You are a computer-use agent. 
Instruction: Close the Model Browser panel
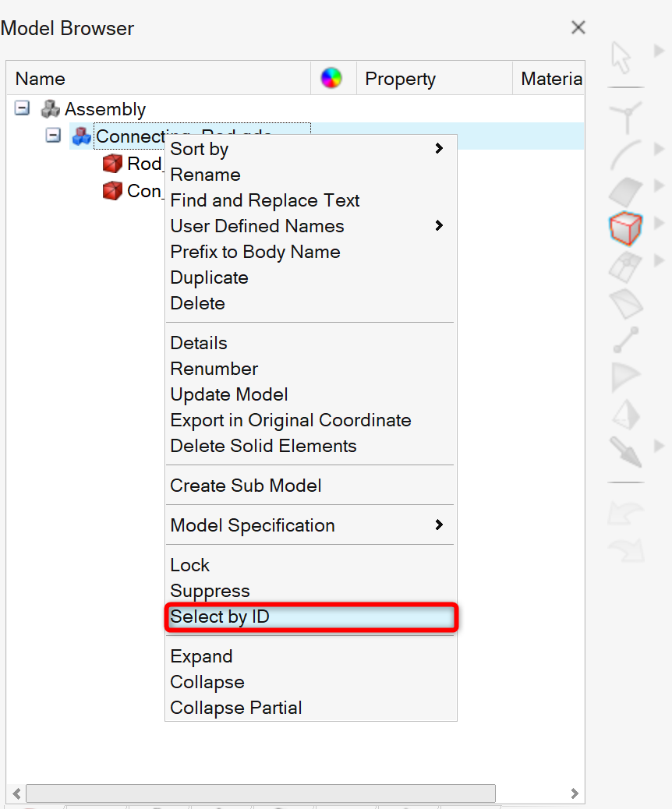coord(578,28)
